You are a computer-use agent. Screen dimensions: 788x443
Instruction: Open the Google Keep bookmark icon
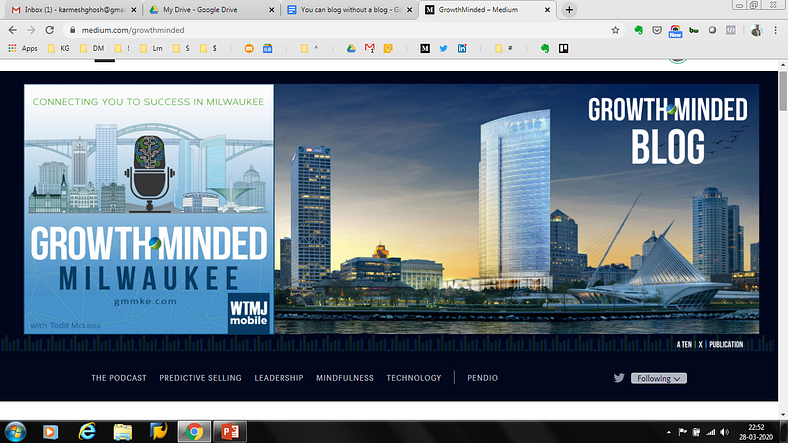coord(388,48)
